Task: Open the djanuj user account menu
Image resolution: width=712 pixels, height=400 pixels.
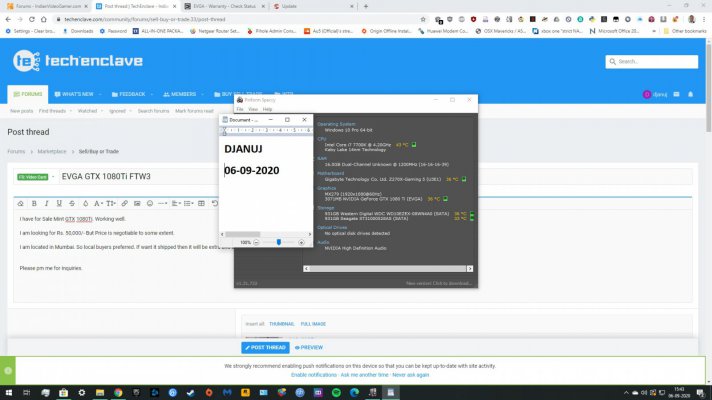Action: (x=655, y=94)
